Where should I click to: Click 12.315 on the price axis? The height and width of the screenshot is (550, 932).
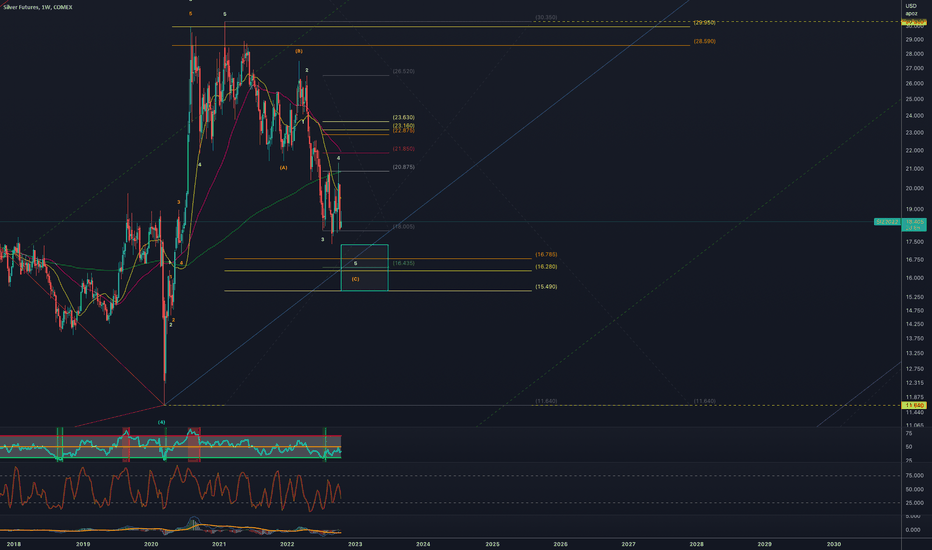914,383
